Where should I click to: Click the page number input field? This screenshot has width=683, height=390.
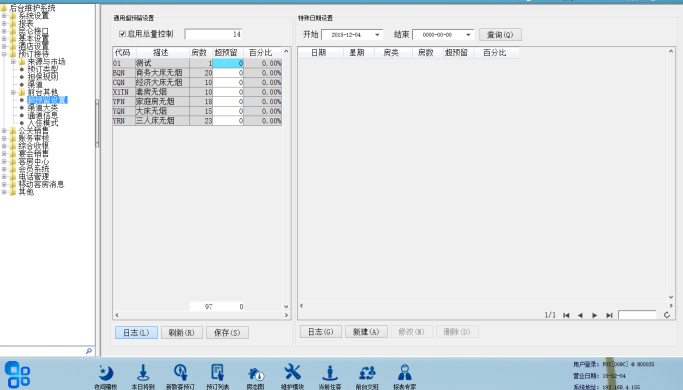click(x=637, y=315)
